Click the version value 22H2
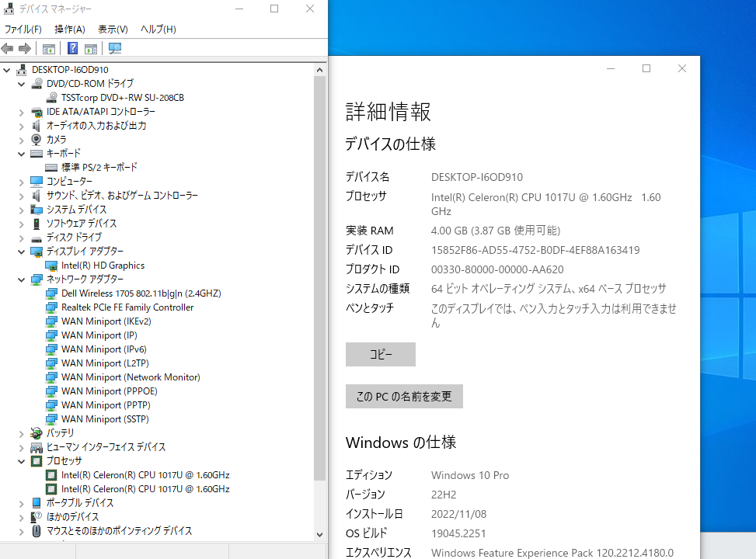The image size is (756, 559). [x=444, y=495]
